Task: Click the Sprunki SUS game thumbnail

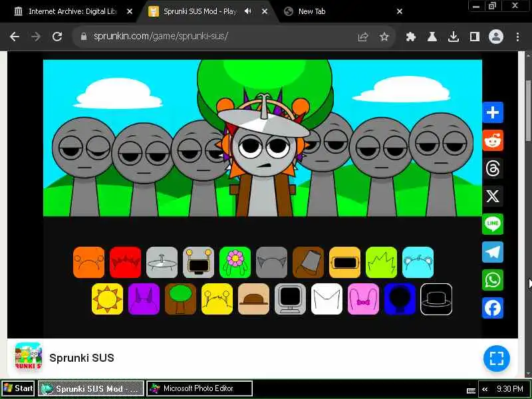Action: (x=29, y=356)
